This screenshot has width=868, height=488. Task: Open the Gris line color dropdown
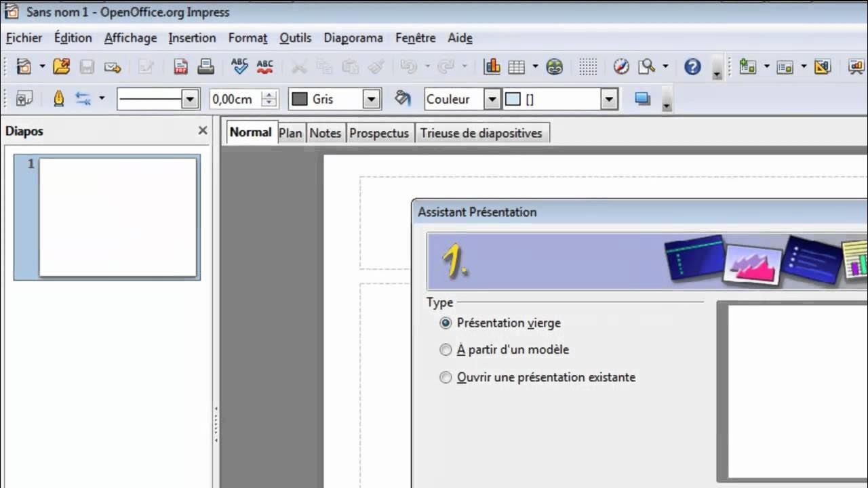click(x=372, y=99)
